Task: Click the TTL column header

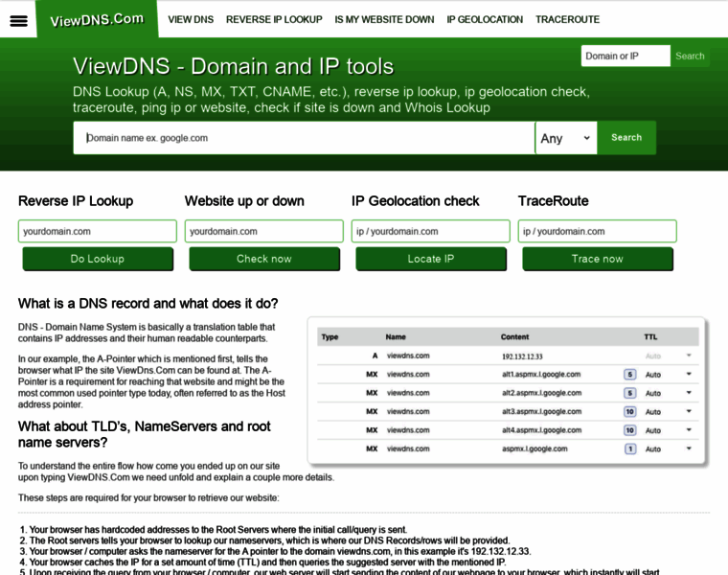Action: pyautogui.click(x=650, y=336)
